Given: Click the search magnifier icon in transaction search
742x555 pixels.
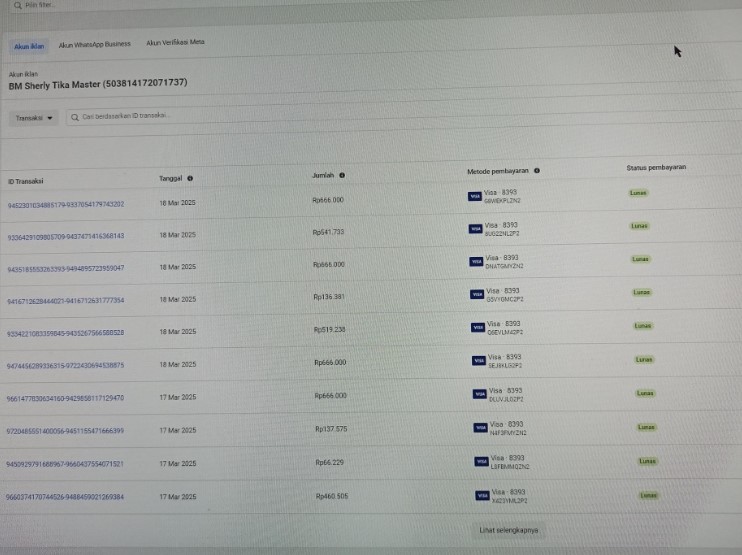Looking at the screenshot, I should (74, 117).
